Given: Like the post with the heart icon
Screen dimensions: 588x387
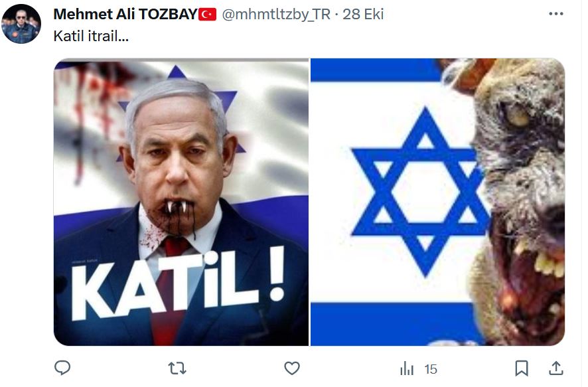Looking at the screenshot, I should pyautogui.click(x=292, y=368).
